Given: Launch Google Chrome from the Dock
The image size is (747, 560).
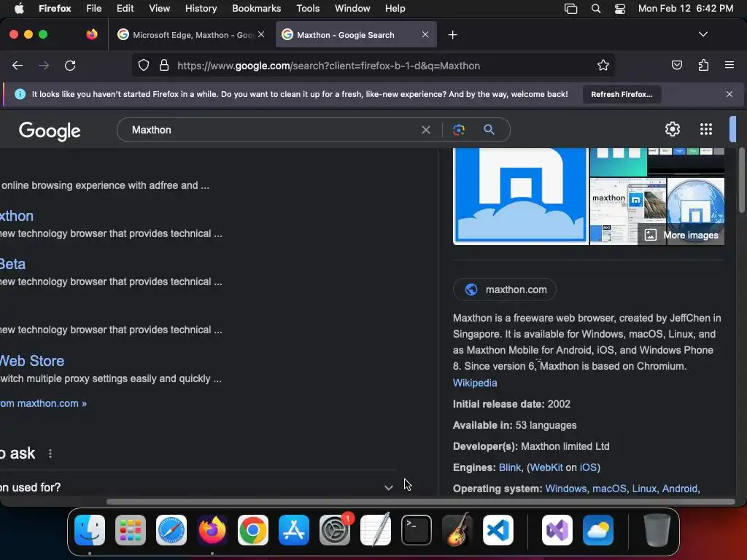Looking at the screenshot, I should pyautogui.click(x=253, y=530).
